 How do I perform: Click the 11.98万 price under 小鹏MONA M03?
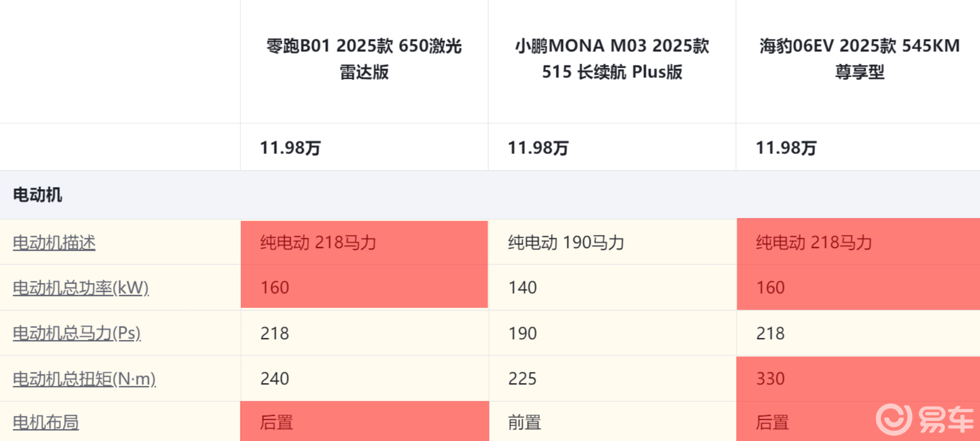coord(538,148)
